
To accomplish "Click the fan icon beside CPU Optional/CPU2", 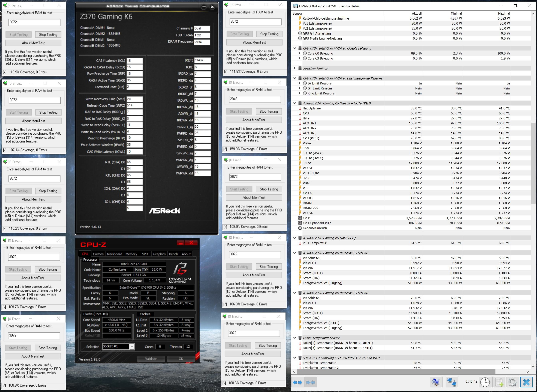I will (300, 223).
